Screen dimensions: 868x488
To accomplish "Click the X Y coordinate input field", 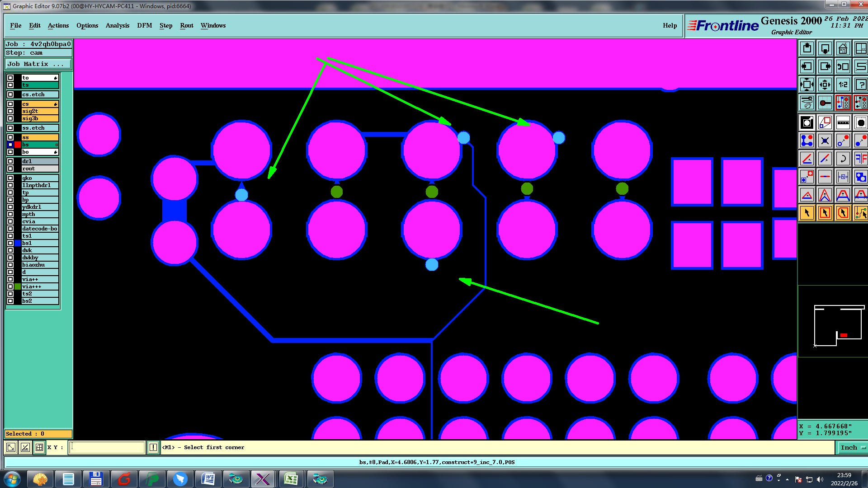I will pos(107,447).
